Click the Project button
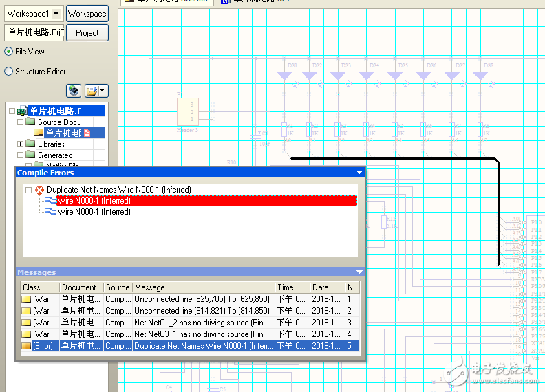Screen dimensions: 545x392 point(87,33)
